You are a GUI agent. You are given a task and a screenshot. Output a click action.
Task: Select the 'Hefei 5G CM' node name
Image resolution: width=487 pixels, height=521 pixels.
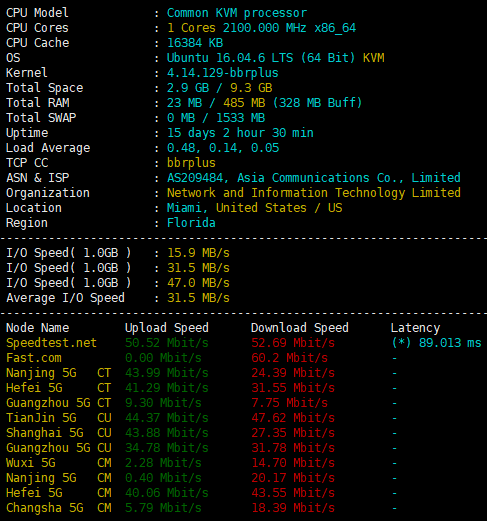point(59,493)
